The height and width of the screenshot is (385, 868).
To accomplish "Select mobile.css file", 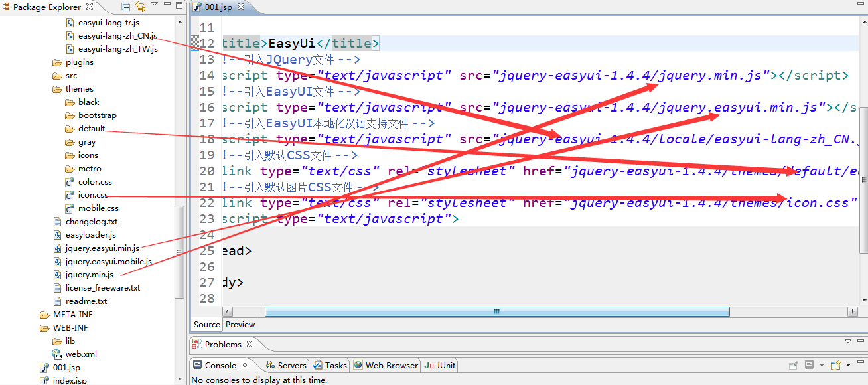I will 92,208.
